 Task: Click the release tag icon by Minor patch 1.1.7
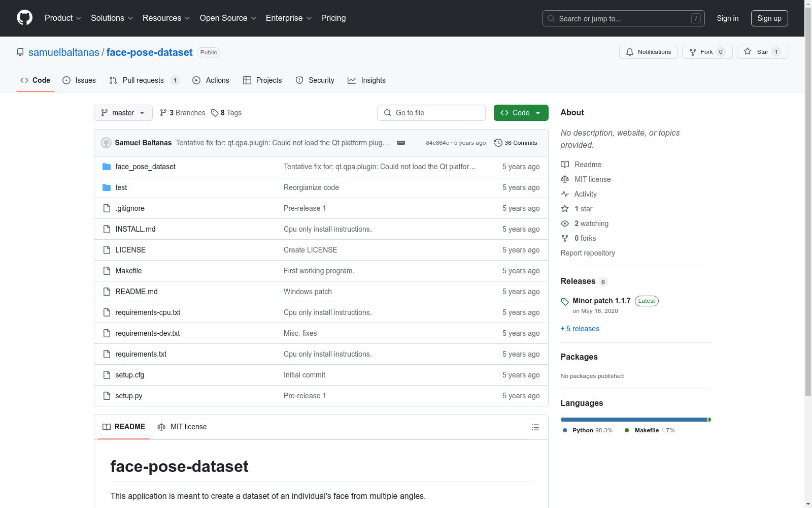click(x=565, y=302)
